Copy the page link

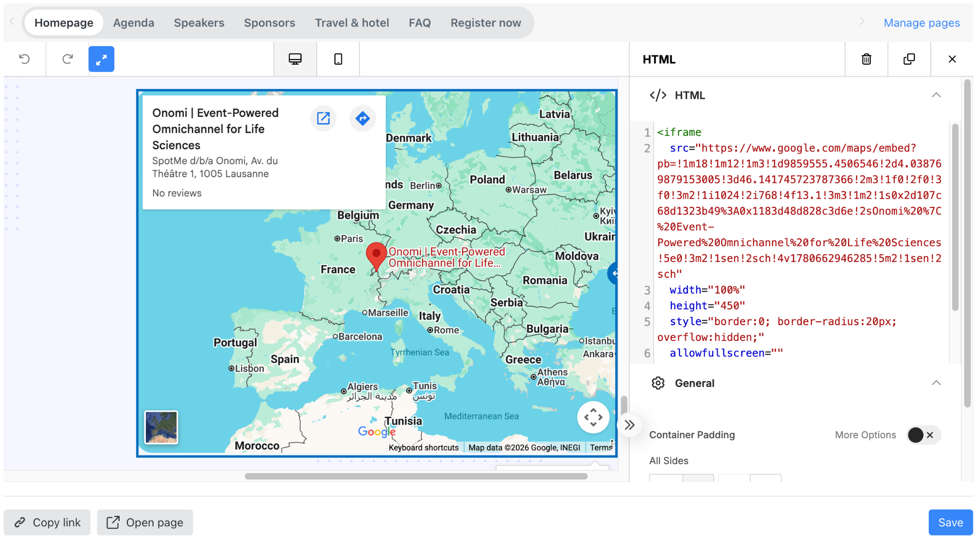47,522
